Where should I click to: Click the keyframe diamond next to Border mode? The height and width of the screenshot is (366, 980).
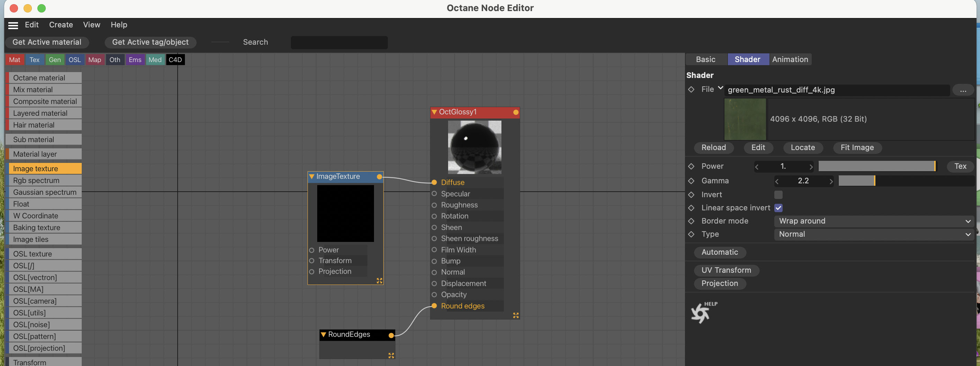pos(691,221)
